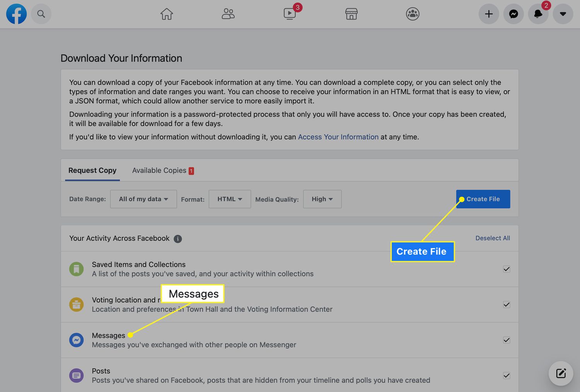Image resolution: width=580 pixels, height=392 pixels.
Task: Open the Watch video icon
Action: [290, 14]
